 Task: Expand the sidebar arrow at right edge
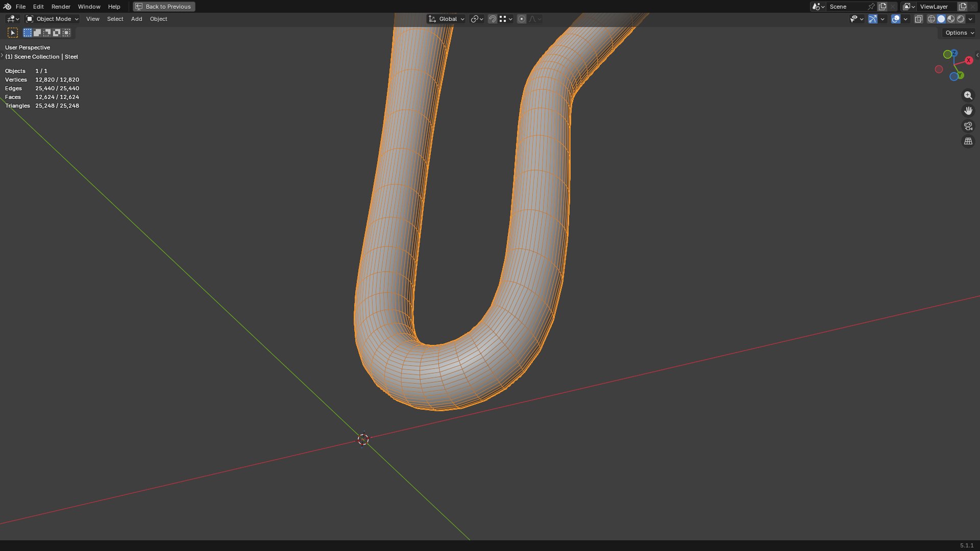pos(977,55)
